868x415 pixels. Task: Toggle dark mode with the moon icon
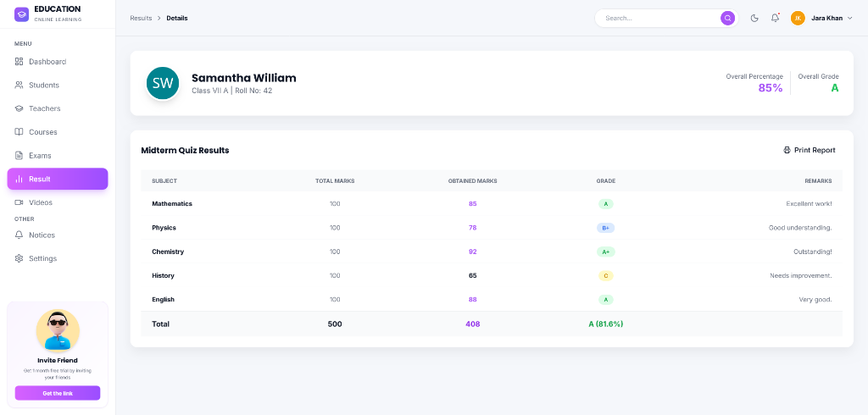coord(754,18)
